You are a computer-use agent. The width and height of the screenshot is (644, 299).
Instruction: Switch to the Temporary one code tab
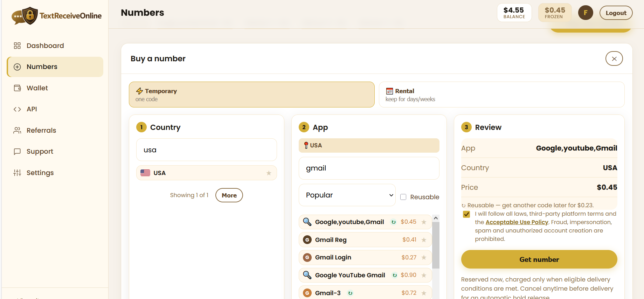(252, 95)
